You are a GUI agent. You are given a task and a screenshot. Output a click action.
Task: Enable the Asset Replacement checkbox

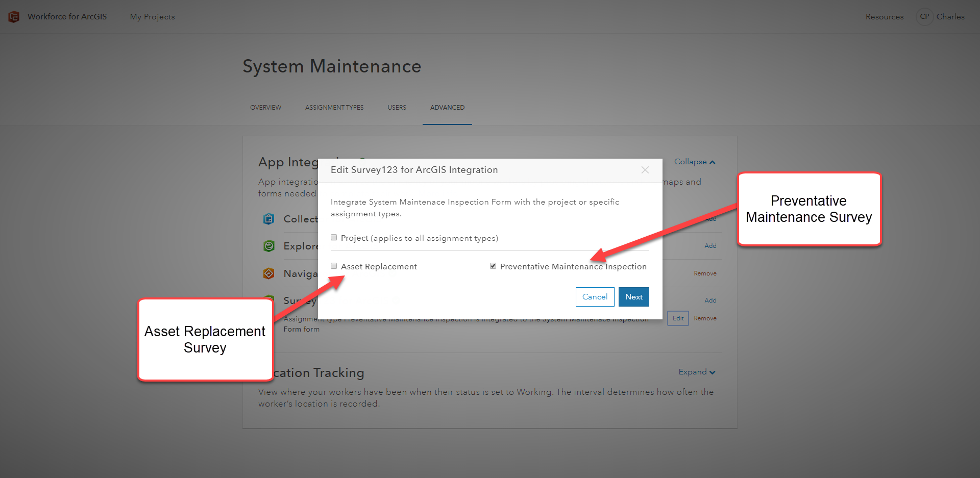click(x=334, y=266)
